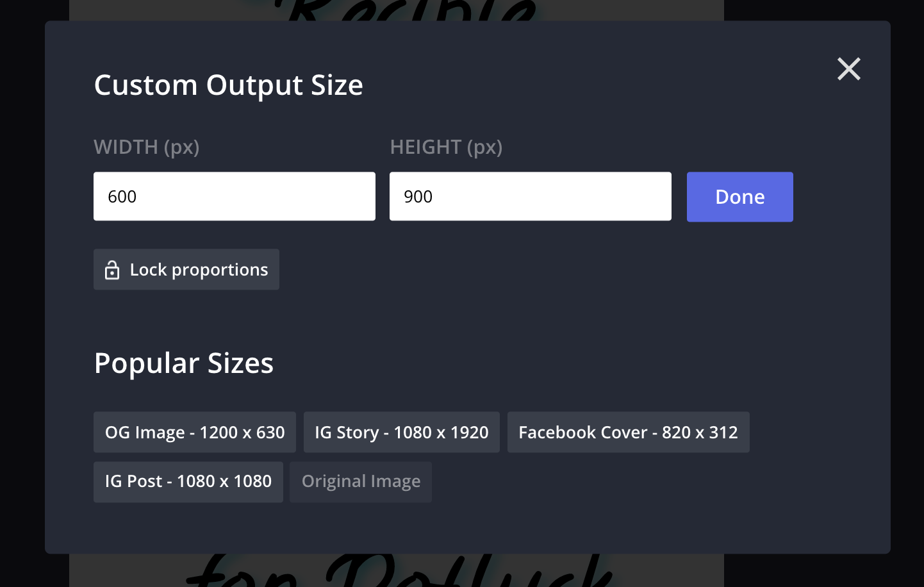
Task: Focus the WIDTH (px) input field
Action: tap(234, 196)
